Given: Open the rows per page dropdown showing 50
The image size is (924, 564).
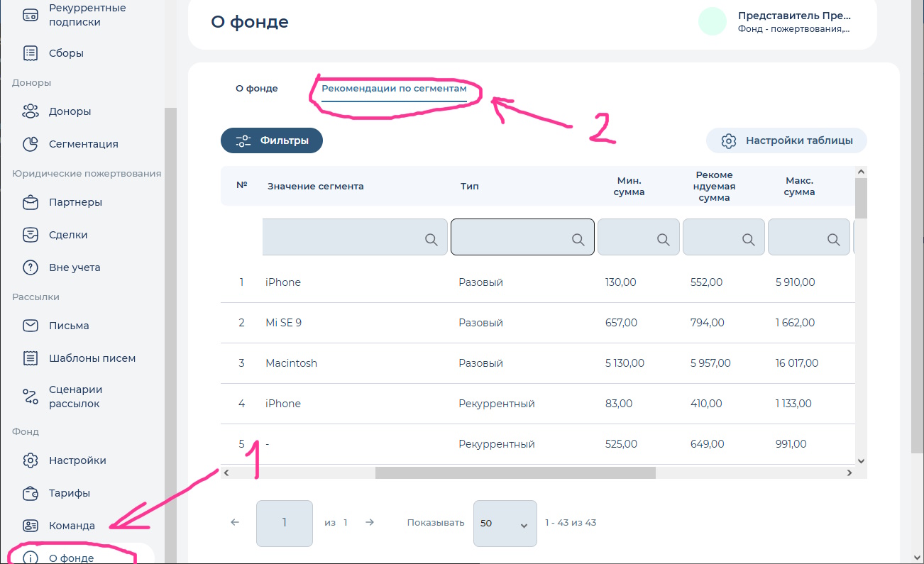Looking at the screenshot, I should [x=504, y=524].
